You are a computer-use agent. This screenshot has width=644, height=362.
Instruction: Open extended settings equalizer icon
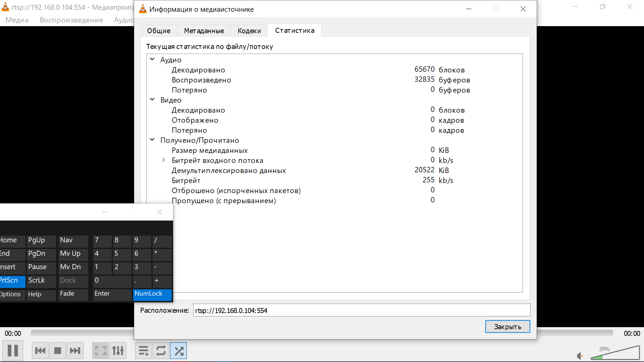(118, 351)
